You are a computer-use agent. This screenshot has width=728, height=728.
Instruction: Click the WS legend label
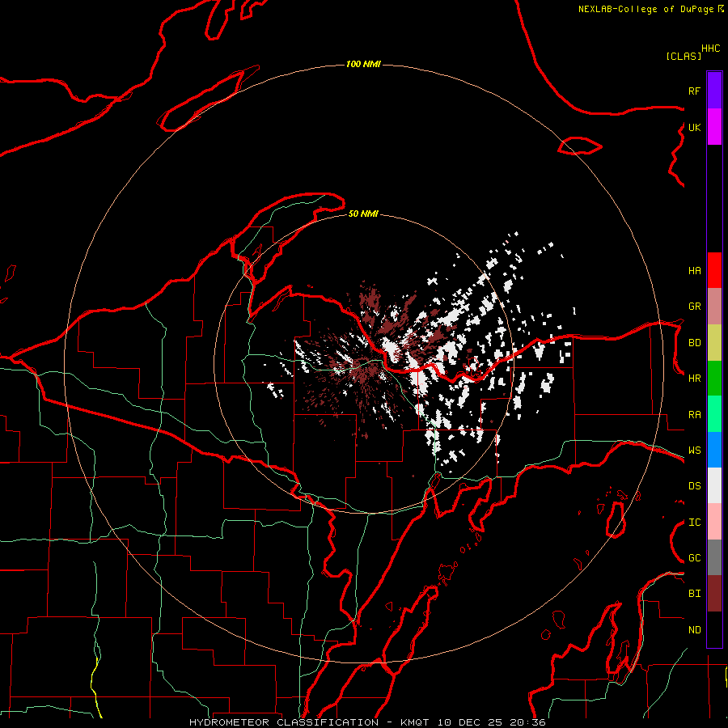tap(694, 450)
